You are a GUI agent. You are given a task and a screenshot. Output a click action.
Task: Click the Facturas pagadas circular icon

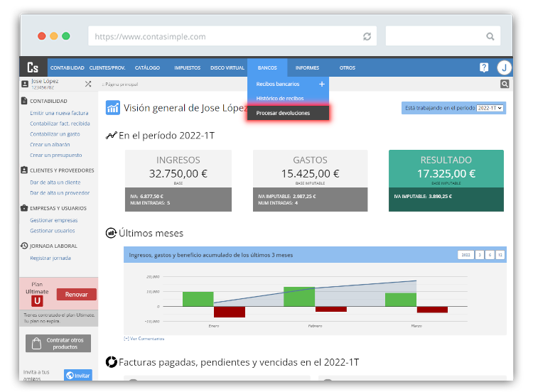point(111,362)
